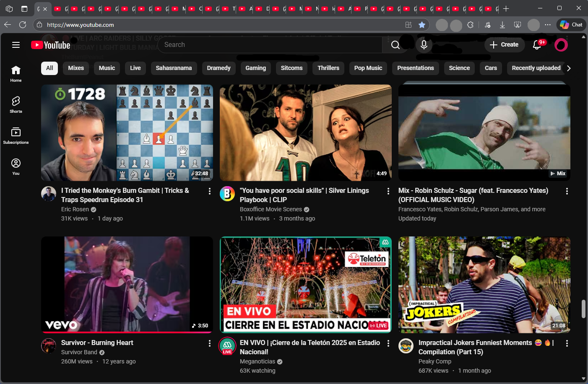Image resolution: width=588 pixels, height=384 pixels.
Task: Open Shorts from the sidebar
Action: [x=16, y=105]
